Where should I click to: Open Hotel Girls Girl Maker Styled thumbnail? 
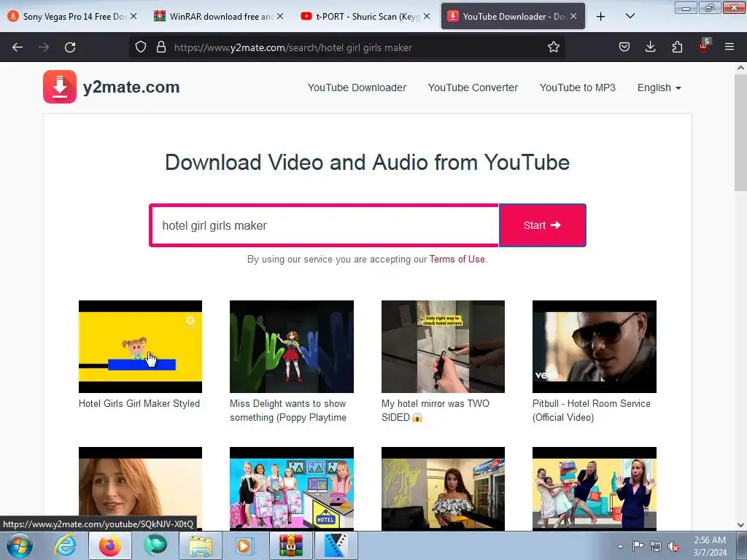pyautogui.click(x=140, y=346)
